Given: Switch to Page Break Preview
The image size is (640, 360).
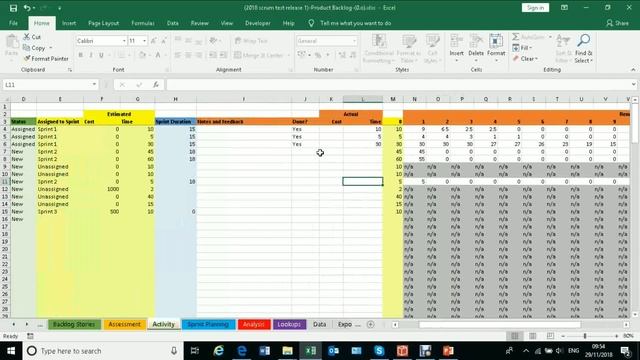Looking at the screenshot, I should (550, 336).
